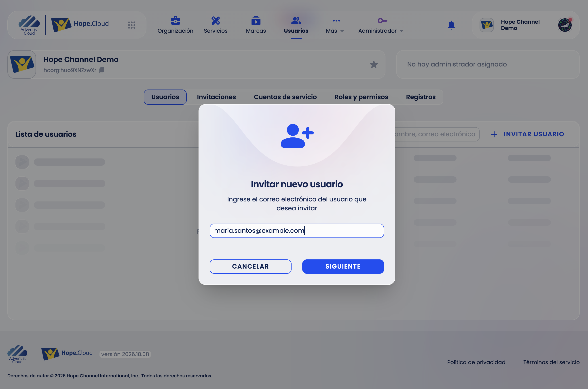Click the SIGUIENTE button
The width and height of the screenshot is (588, 389).
(343, 266)
